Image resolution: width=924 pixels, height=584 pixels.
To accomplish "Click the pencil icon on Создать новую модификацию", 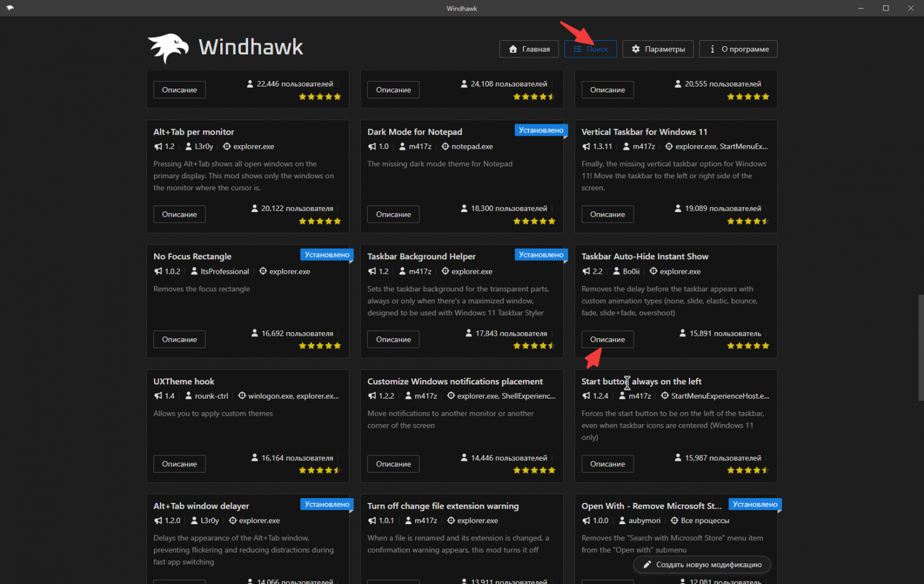I will click(x=647, y=565).
